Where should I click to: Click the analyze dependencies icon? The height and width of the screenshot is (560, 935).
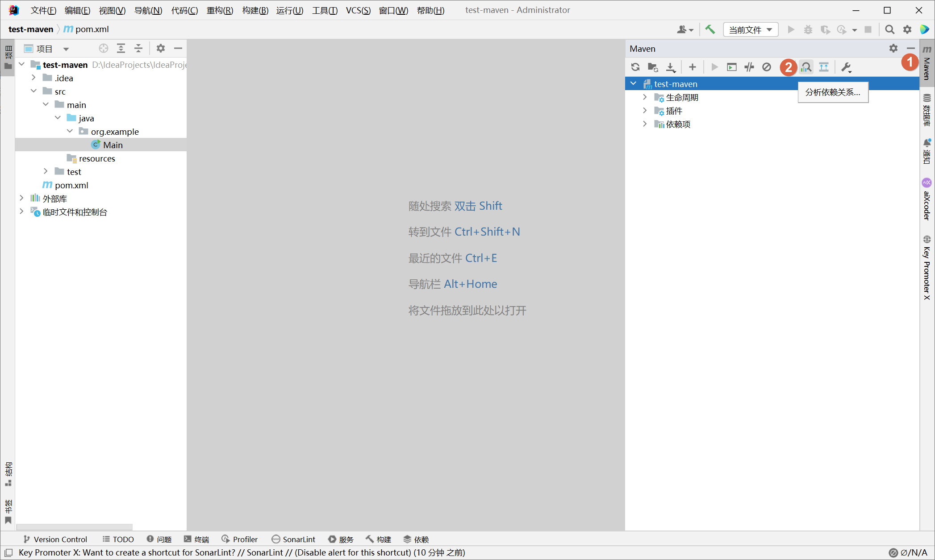tap(806, 67)
